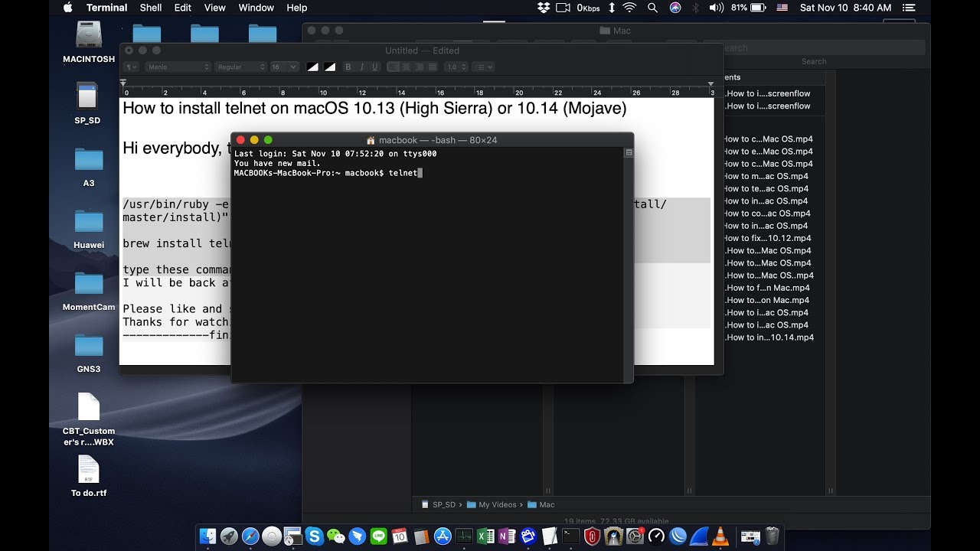Toggle Underline in TextEdit toolbar

pos(374,67)
